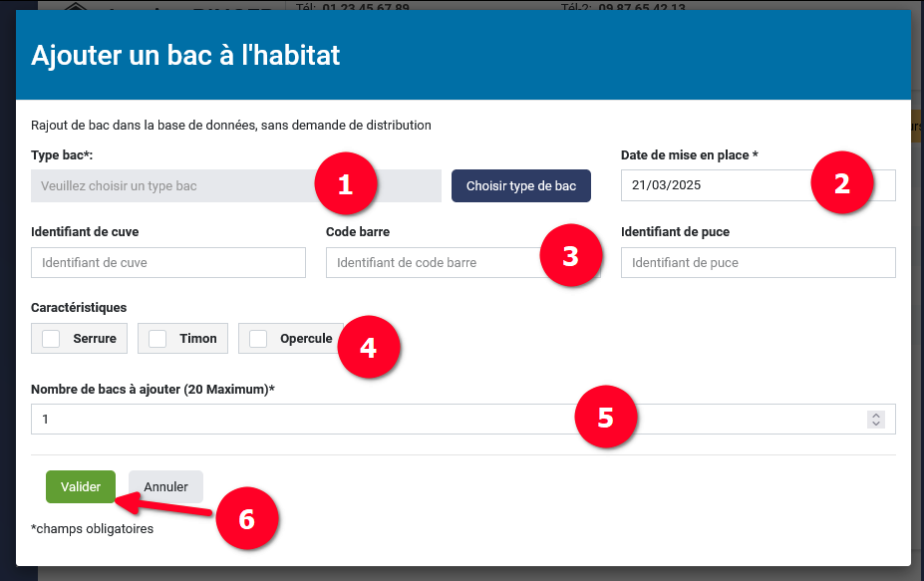This screenshot has width=924, height=581.
Task: Cancel with the 'Annuler' button
Action: (165, 487)
